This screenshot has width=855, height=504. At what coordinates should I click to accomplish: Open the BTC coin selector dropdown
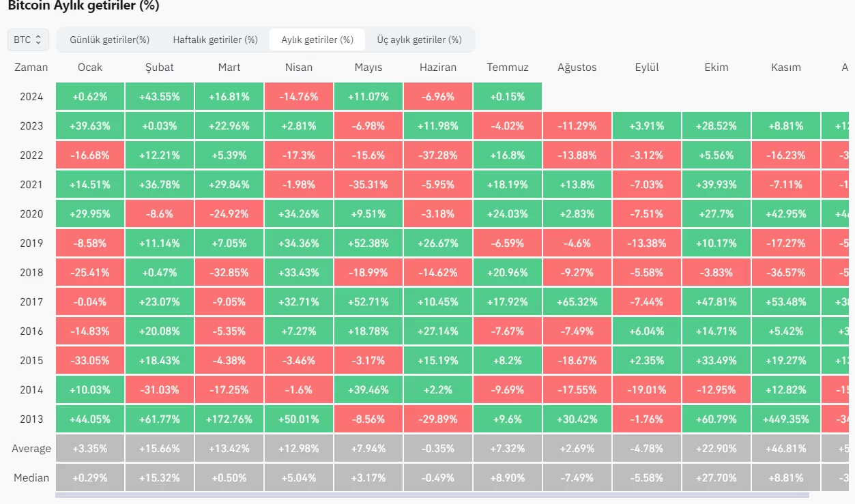click(28, 40)
